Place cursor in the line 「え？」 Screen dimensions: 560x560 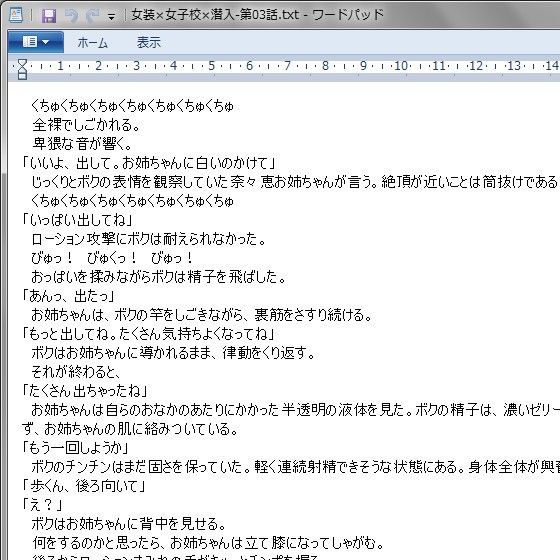coord(42,505)
